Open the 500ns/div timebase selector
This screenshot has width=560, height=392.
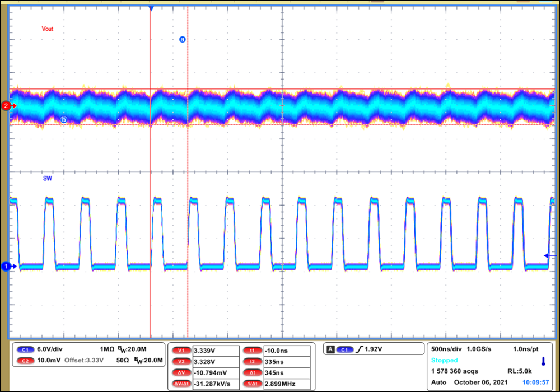point(444,348)
